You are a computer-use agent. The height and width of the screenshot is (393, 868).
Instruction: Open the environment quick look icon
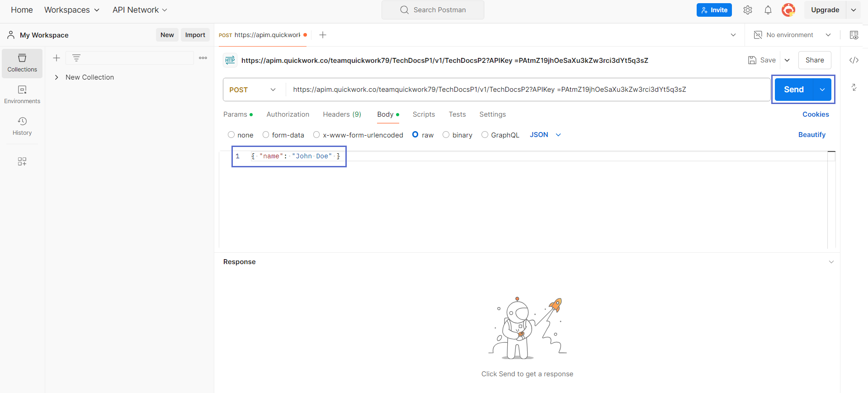point(854,35)
